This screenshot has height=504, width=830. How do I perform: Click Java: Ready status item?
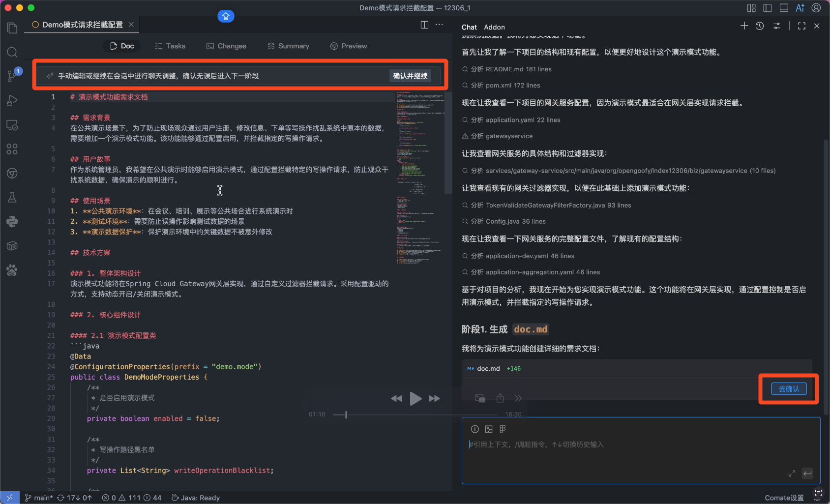pos(196,498)
